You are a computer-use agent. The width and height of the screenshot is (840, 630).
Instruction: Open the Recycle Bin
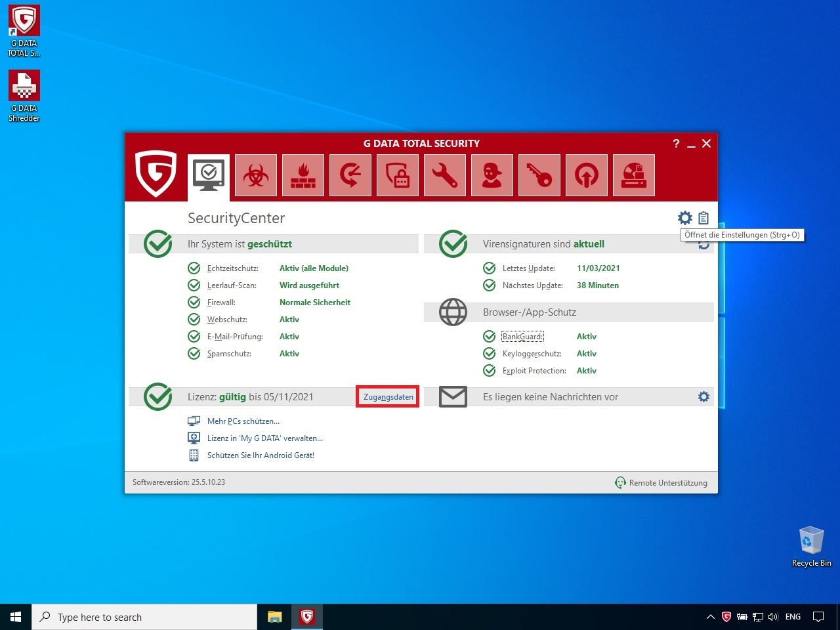coord(811,547)
